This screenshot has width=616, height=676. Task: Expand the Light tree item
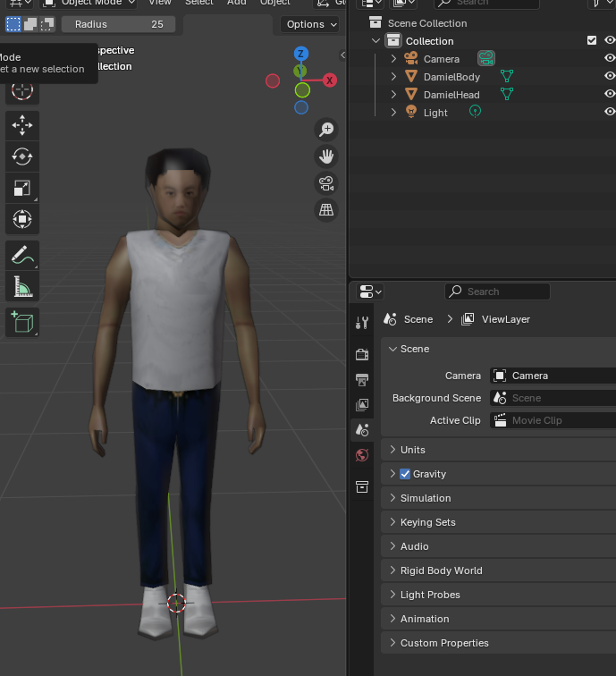[393, 112]
